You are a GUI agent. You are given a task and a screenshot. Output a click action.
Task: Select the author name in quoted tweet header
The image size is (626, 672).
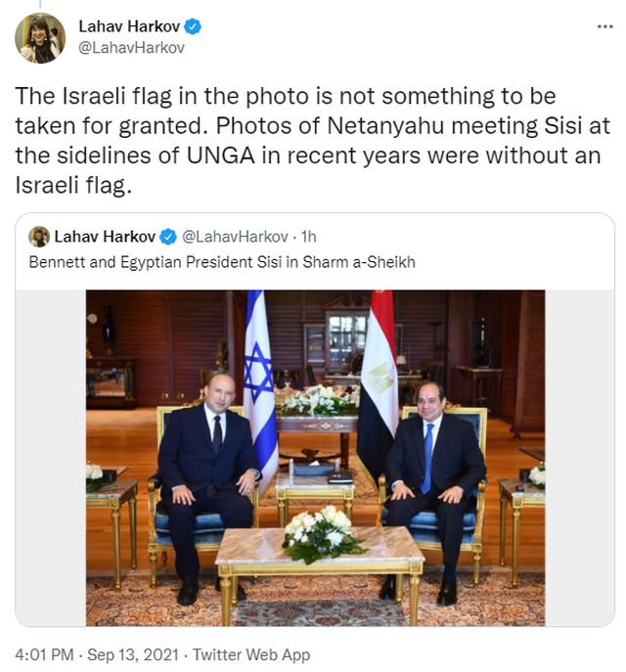(105, 237)
